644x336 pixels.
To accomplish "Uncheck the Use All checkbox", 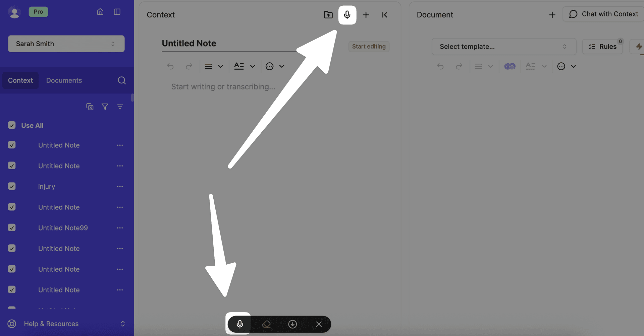I will (x=12, y=125).
